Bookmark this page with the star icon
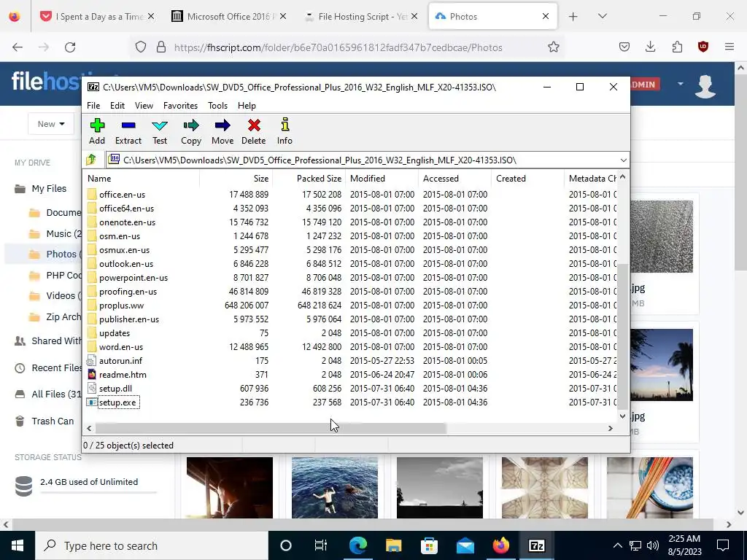747x560 pixels. (553, 47)
